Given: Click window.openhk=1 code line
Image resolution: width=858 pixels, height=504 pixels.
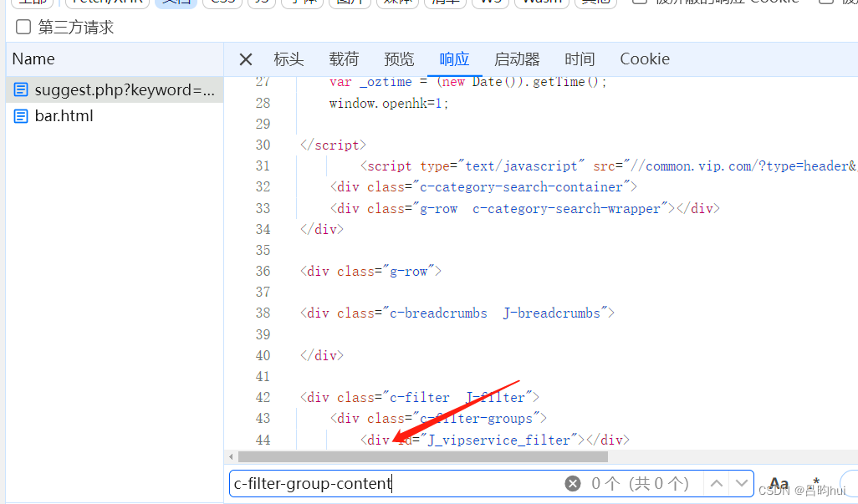Looking at the screenshot, I should click(x=389, y=103).
